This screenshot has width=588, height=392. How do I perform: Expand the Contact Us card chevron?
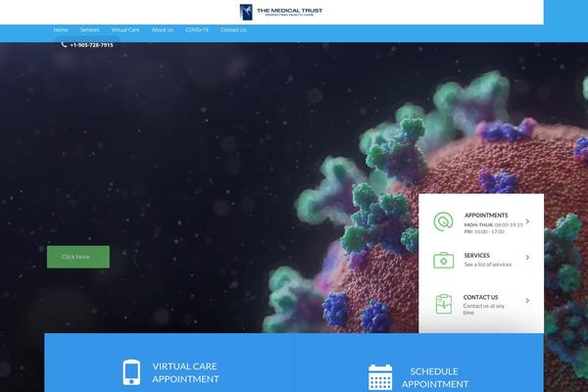point(527,301)
